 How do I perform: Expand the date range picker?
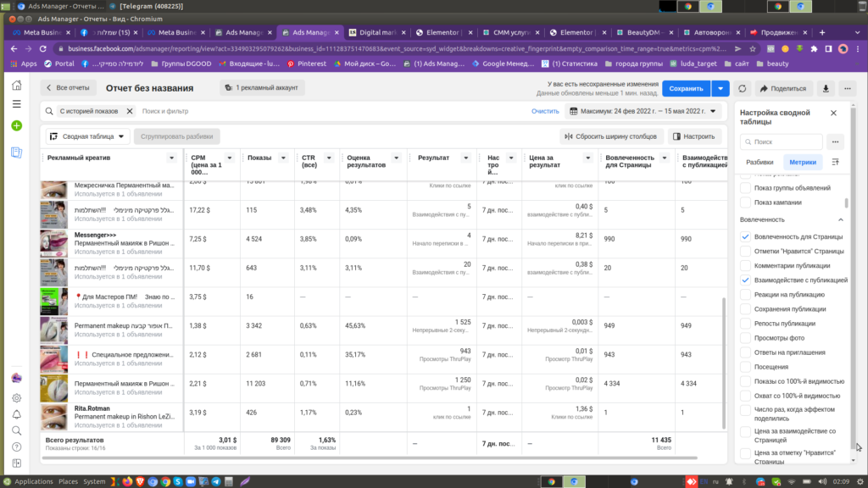(648, 111)
